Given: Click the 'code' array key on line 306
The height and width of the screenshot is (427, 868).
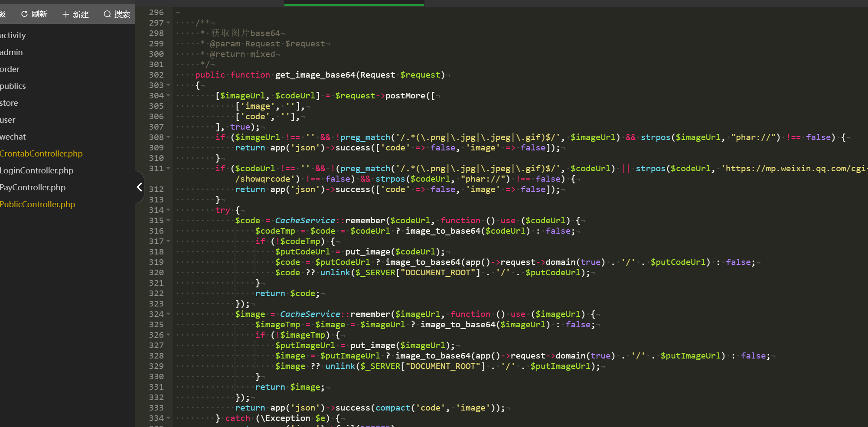Looking at the screenshot, I should point(255,116).
